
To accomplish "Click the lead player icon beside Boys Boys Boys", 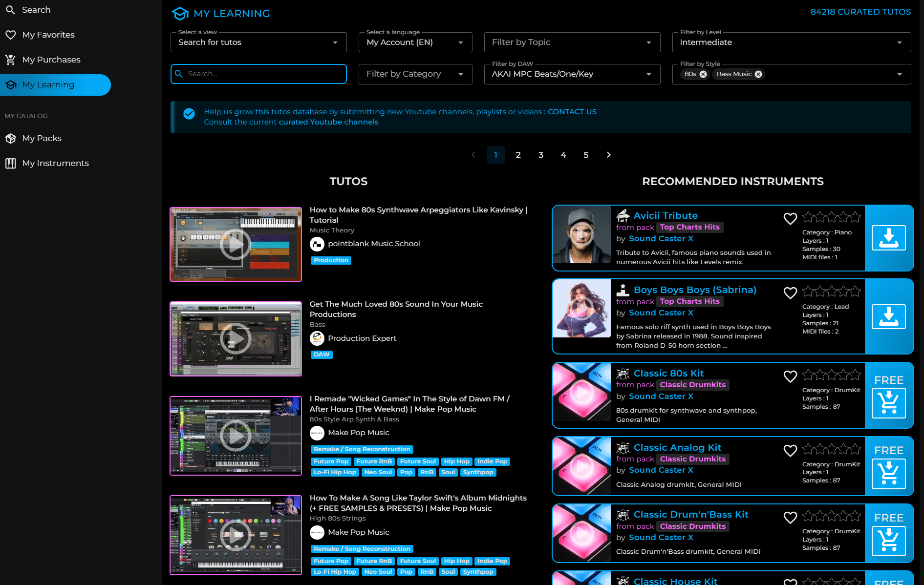I will [x=623, y=290].
